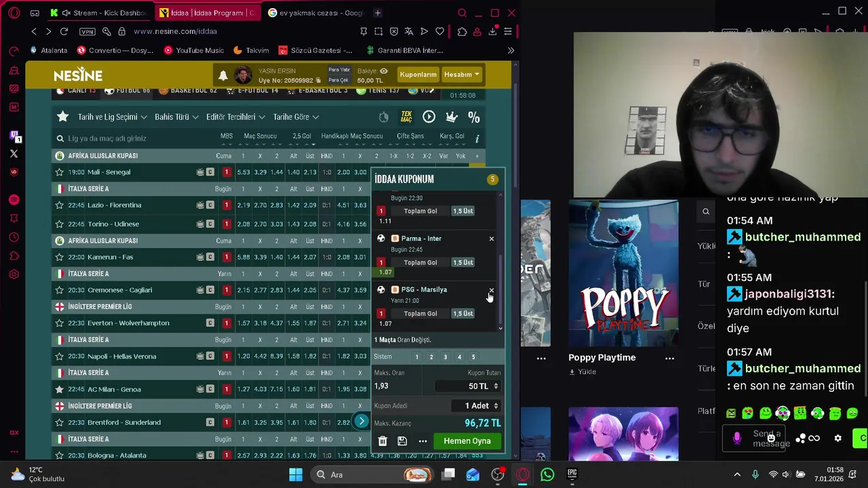Image resolution: width=868 pixels, height=488 pixels.
Task: Open Poppy Playtime options ellipsis
Action: (x=669, y=358)
